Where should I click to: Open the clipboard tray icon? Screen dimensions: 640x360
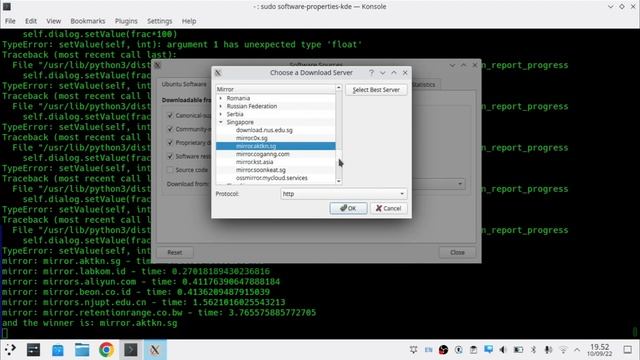coord(473,350)
